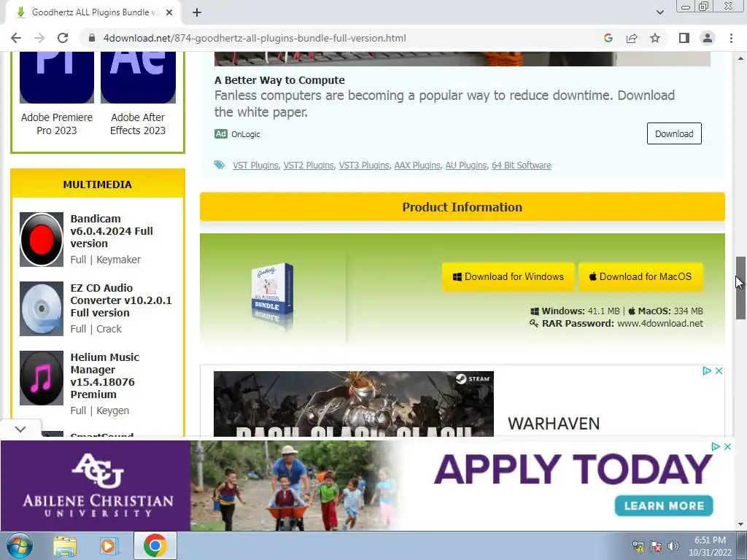Click the page vertical scrollbar thumb
The height and width of the screenshot is (560, 747).
click(740, 288)
